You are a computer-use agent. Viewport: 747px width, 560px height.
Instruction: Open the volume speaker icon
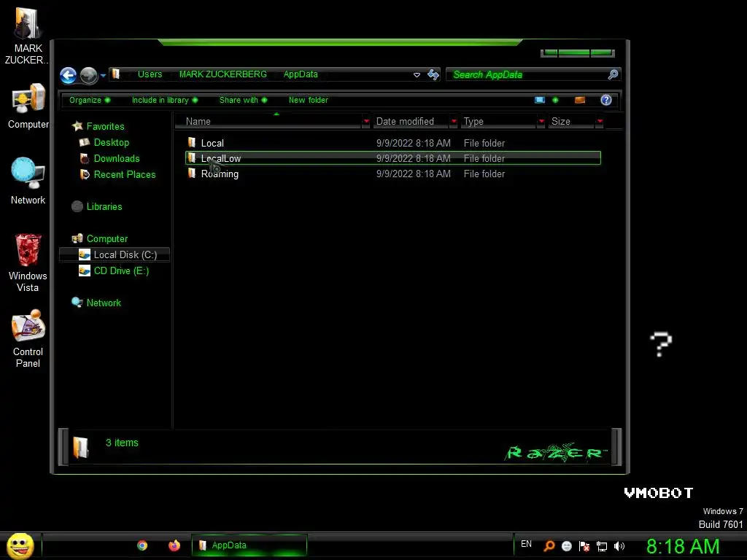click(x=619, y=546)
